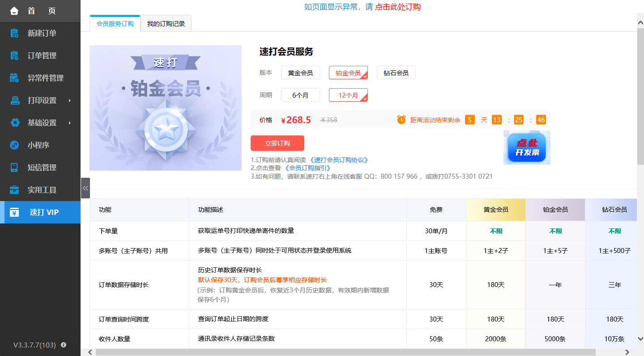Viewport: 644px width, 356px height.
Task: Click the 基础设置 gear icon
Action: click(14, 123)
